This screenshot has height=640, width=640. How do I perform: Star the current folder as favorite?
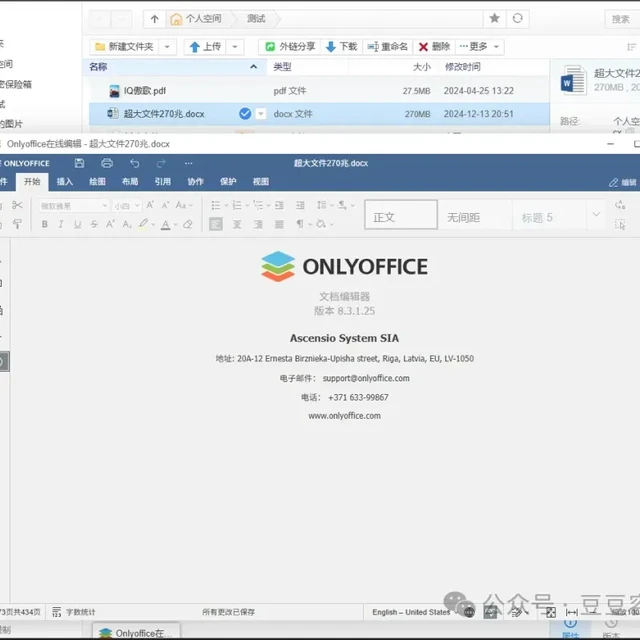494,18
